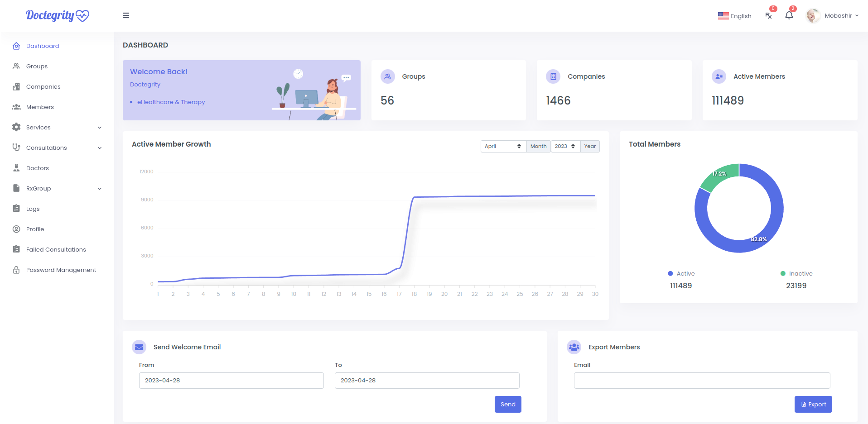
Task: Open Password Management page
Action: tap(61, 270)
